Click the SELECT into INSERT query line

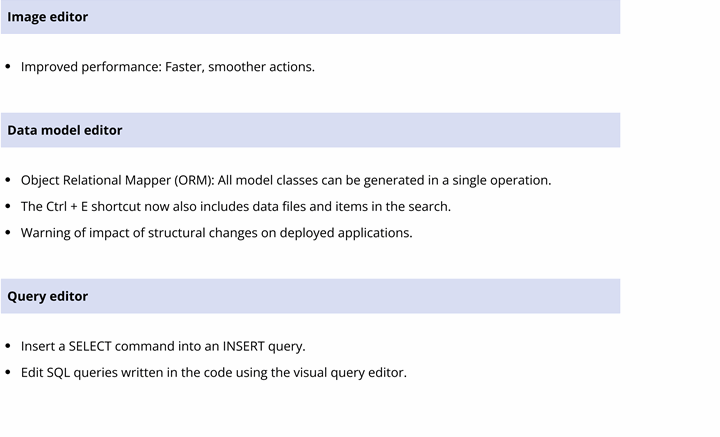click(x=163, y=346)
